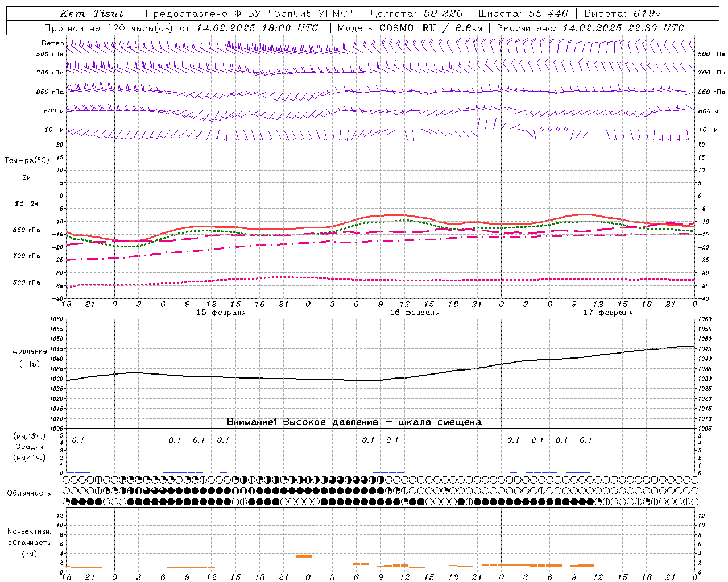Select the Тем-ра(°C) temperature label
The image size is (728, 582).
point(27,160)
